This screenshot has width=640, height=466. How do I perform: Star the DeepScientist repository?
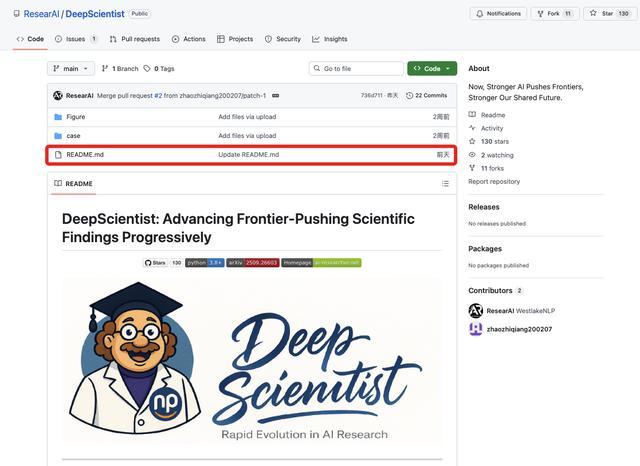pos(608,13)
